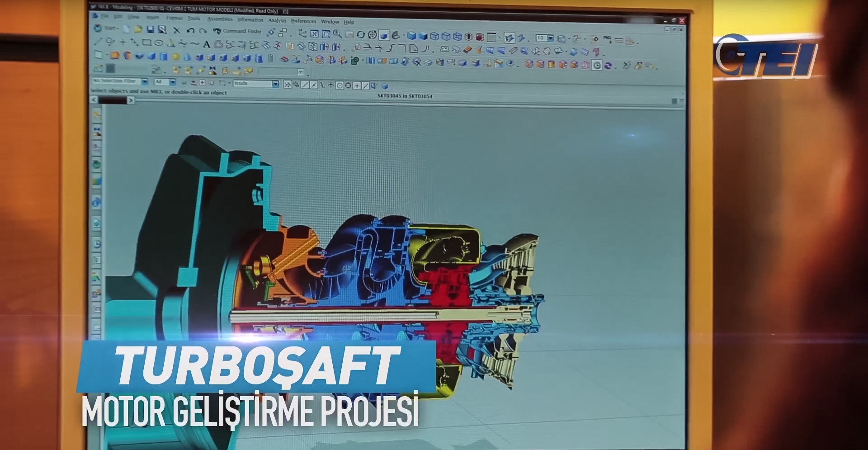The height and width of the screenshot is (450, 868).
Task: Open the Tools menu
Action: [194, 19]
